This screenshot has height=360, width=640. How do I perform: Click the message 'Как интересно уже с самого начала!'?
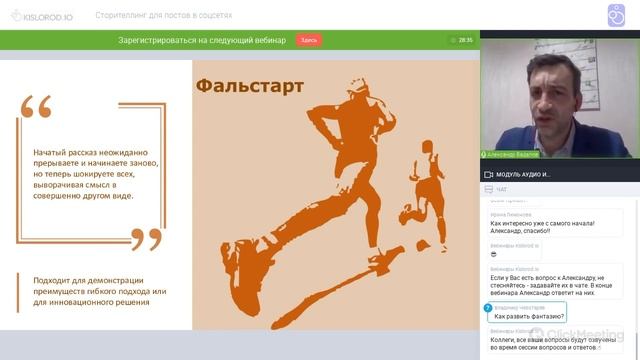(556, 223)
